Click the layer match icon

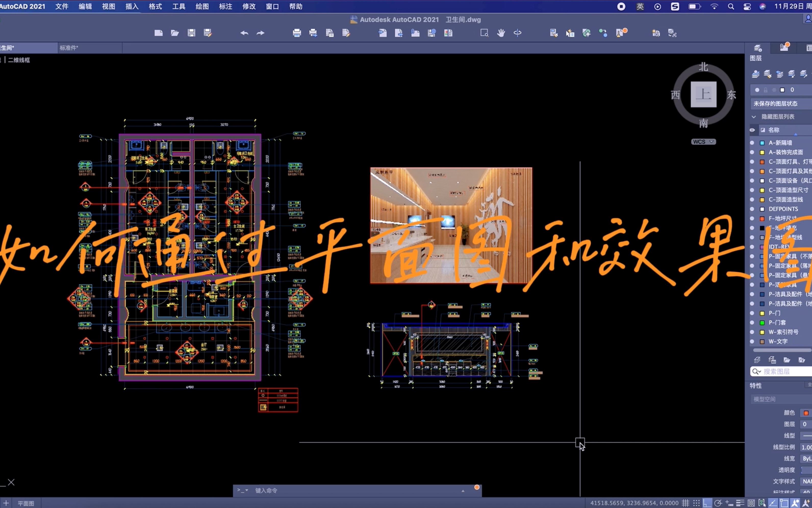pyautogui.click(x=768, y=74)
